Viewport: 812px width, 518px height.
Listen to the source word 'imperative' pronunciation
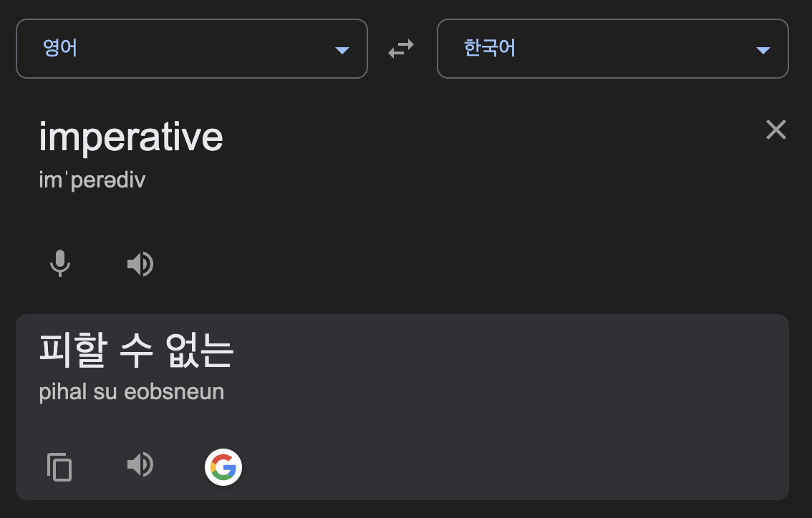click(x=140, y=264)
